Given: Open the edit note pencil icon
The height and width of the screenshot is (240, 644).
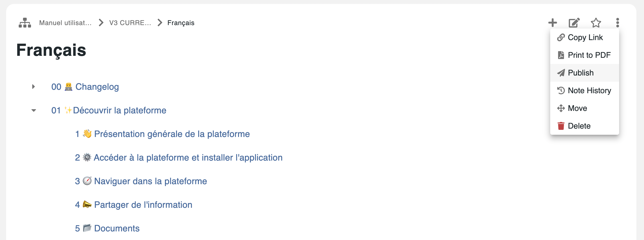Looking at the screenshot, I should (574, 23).
